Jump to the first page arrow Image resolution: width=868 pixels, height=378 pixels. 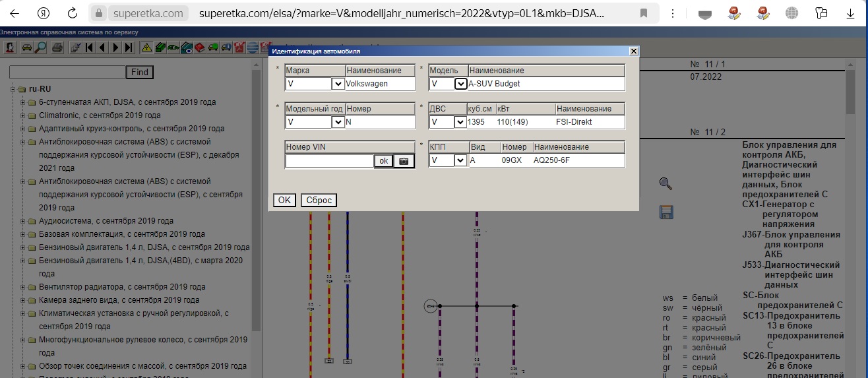89,47
